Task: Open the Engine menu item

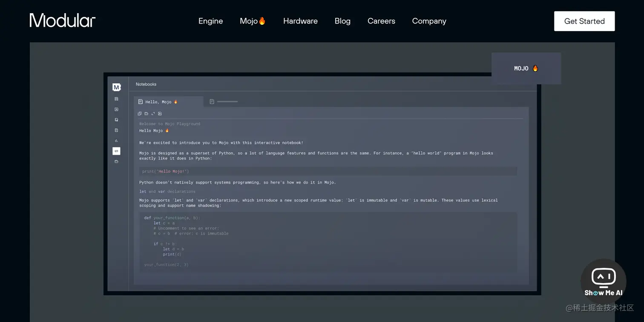Action: [x=210, y=21]
